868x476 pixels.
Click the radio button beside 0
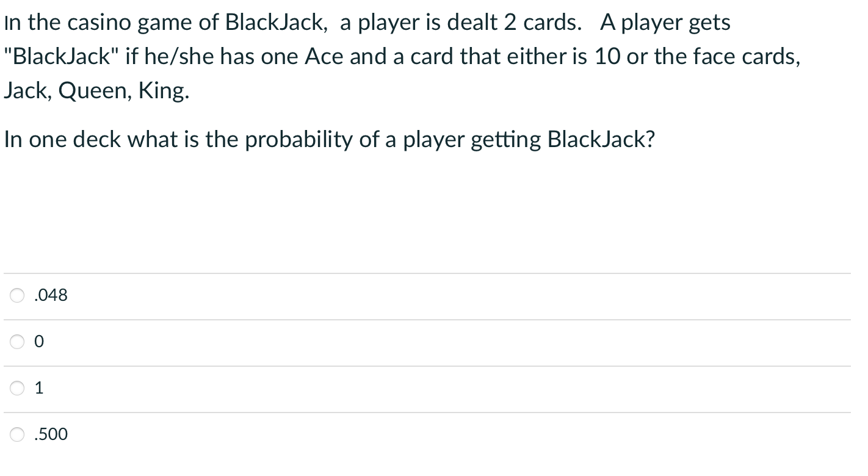pyautogui.click(x=17, y=342)
